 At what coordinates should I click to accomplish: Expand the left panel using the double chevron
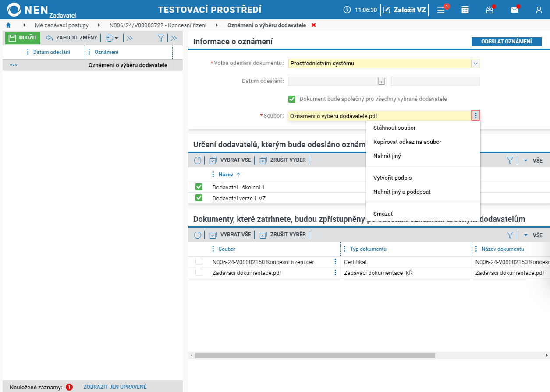pos(174,38)
